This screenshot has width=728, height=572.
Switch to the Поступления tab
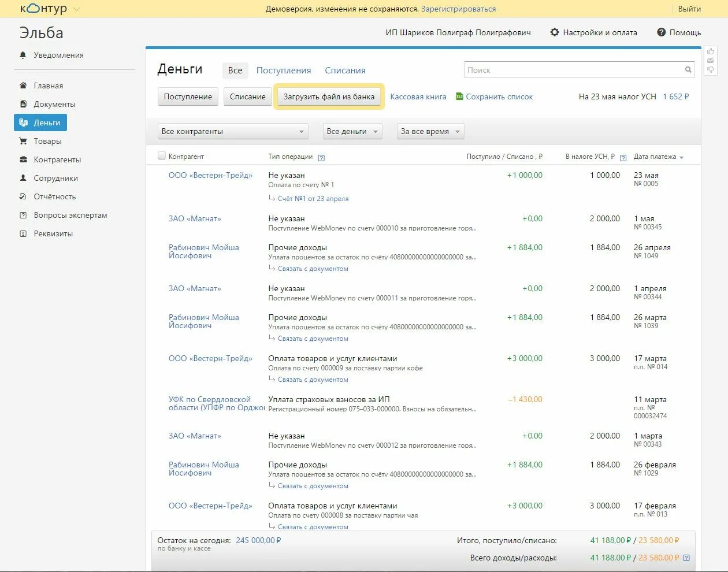[284, 70]
